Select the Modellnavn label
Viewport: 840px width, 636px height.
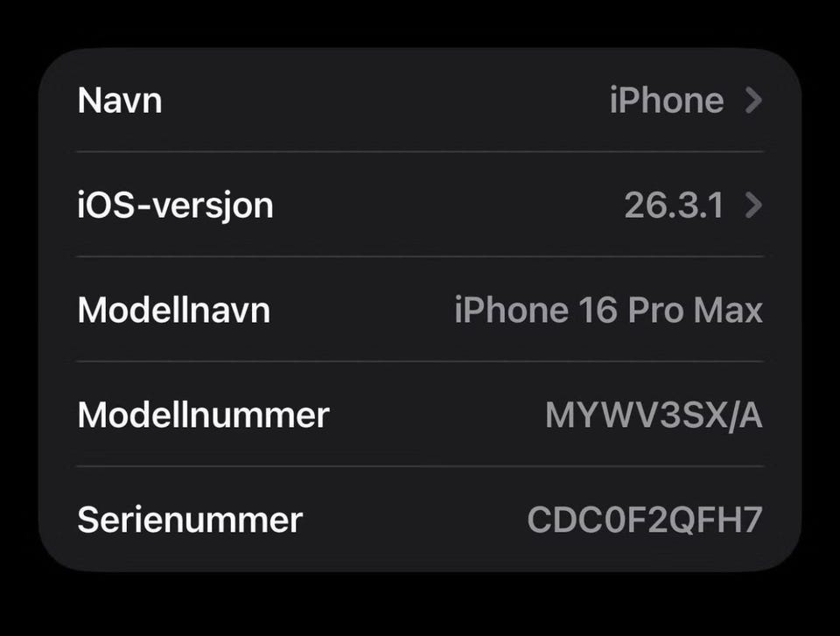[x=173, y=310]
